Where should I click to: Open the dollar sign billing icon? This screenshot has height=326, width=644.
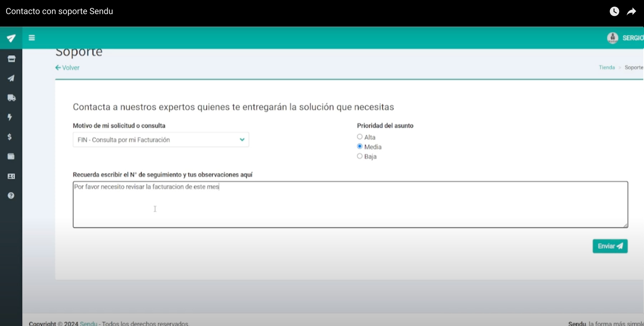point(10,137)
